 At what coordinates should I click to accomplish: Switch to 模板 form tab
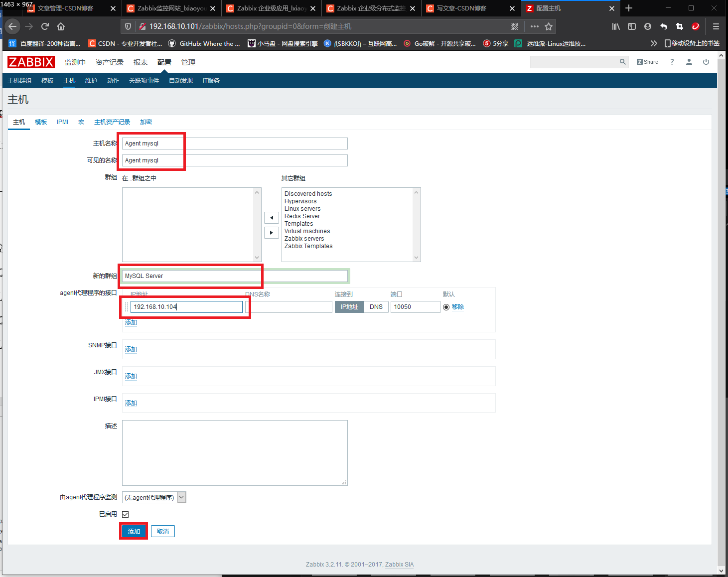tap(41, 122)
